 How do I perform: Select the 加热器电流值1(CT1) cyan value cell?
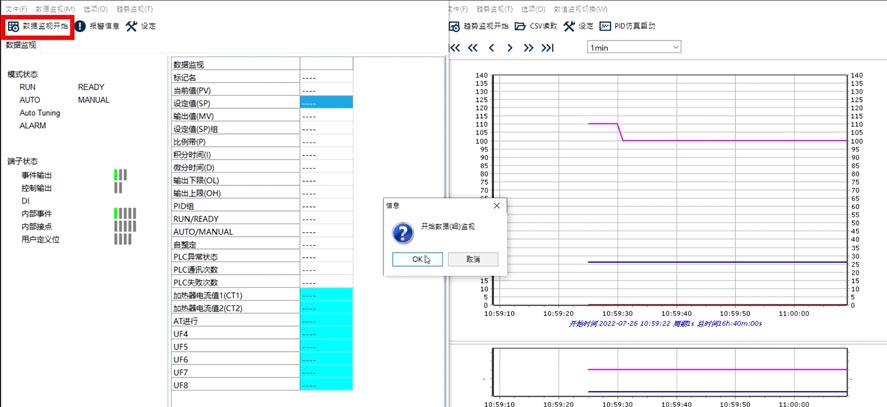(326, 295)
